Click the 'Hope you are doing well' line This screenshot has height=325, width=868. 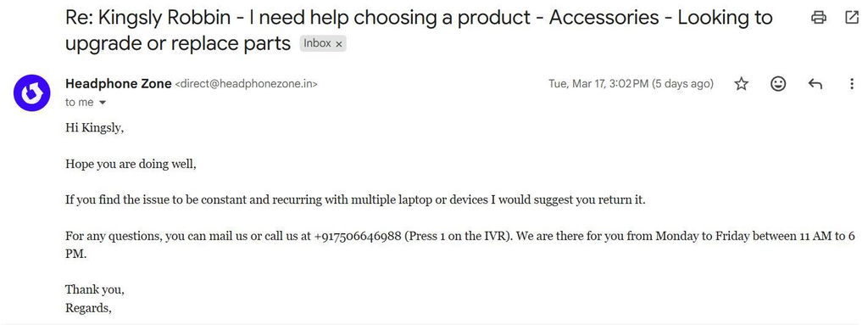(x=131, y=164)
